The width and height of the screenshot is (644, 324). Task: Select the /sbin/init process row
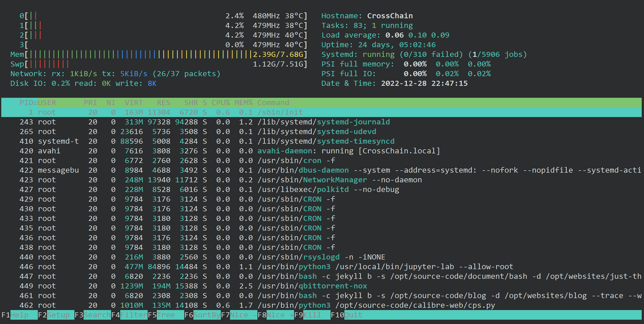click(x=280, y=112)
